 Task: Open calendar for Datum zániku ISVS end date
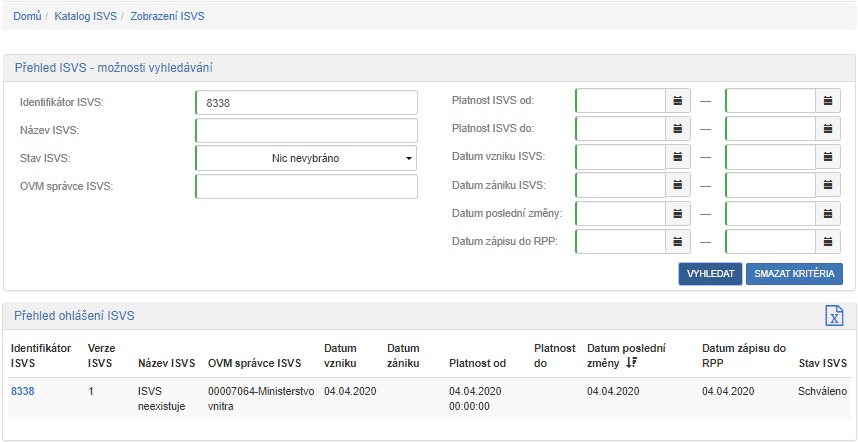coord(828,186)
